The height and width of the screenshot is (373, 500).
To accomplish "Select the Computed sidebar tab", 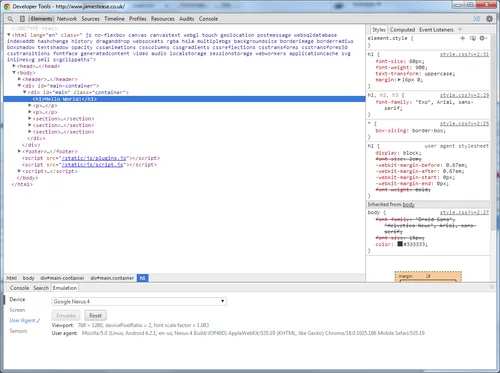I will [402, 30].
